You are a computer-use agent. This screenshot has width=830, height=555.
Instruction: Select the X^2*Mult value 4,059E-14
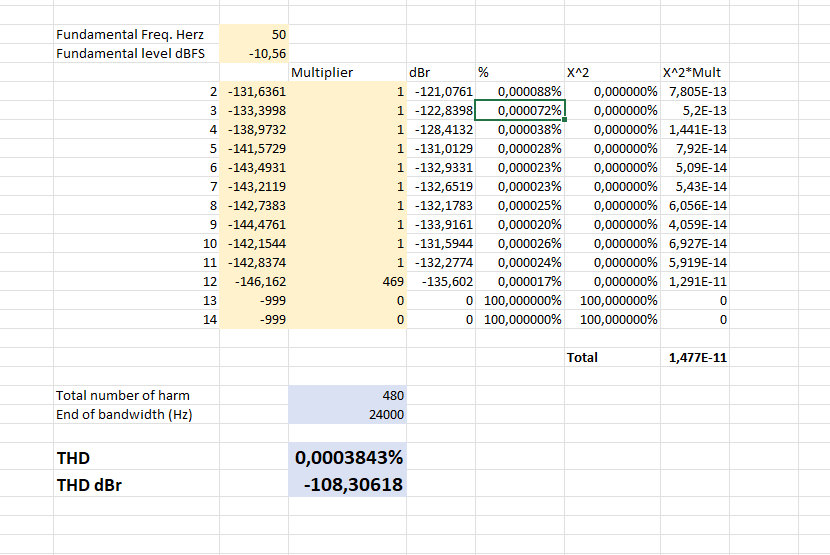[694, 225]
